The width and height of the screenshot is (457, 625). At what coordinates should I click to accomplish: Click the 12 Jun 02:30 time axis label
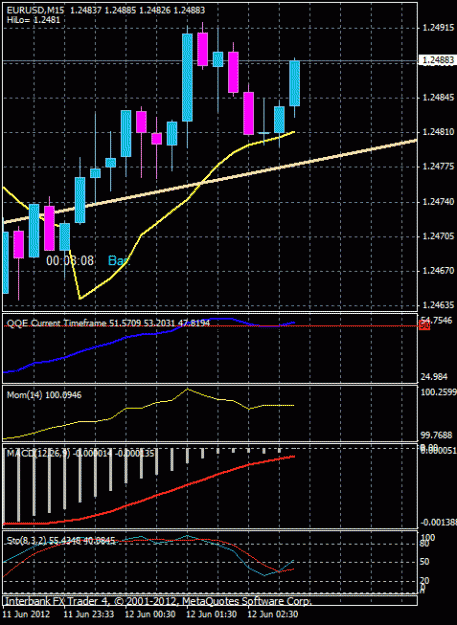[x=273, y=614]
